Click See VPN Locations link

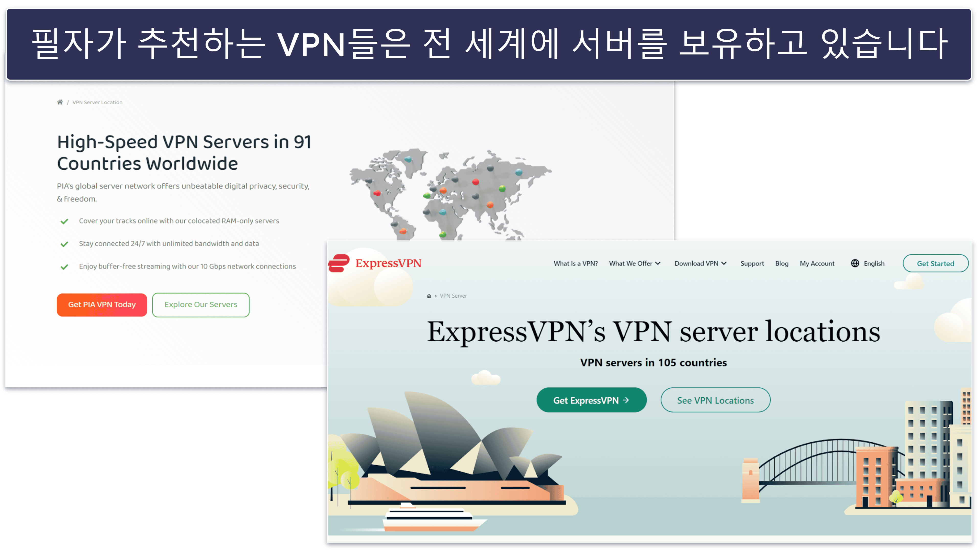[715, 400]
